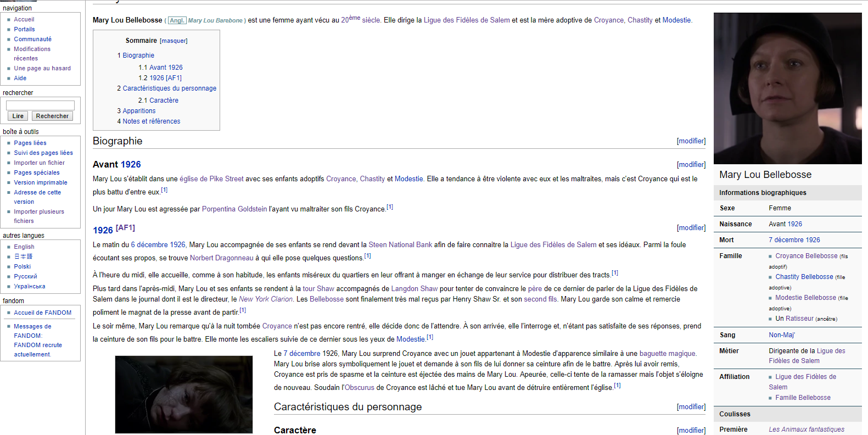Open Une page au hasard
Image resolution: width=868 pixels, height=435 pixels.
click(42, 68)
